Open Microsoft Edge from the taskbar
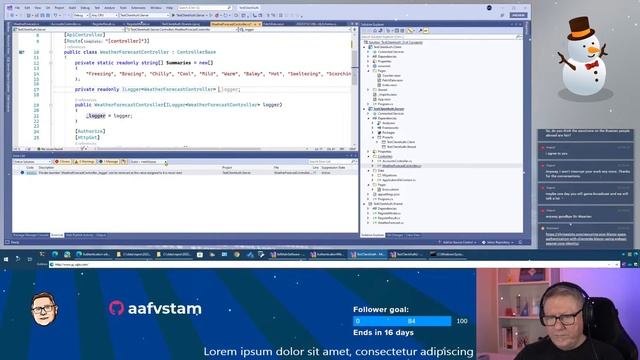This screenshot has height=360, width=640. coord(55,254)
